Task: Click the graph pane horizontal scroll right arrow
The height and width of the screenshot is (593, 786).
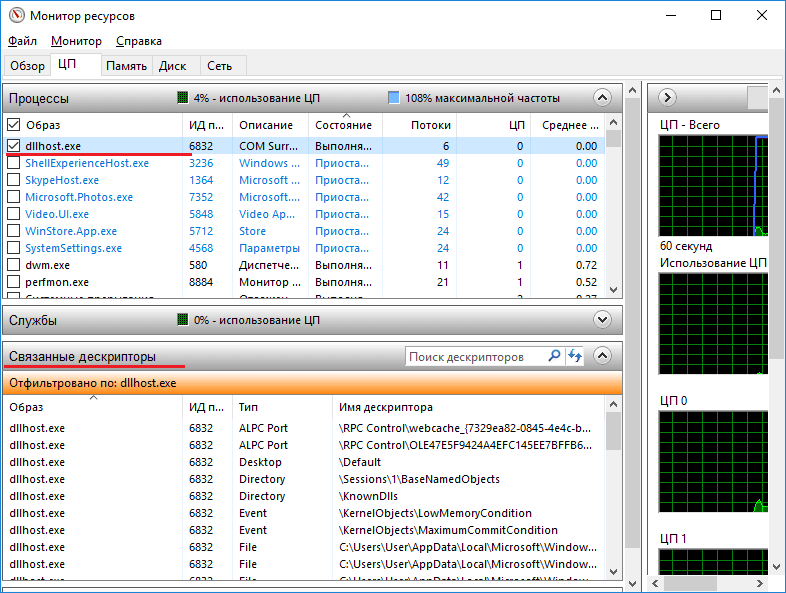Action: coord(760,583)
